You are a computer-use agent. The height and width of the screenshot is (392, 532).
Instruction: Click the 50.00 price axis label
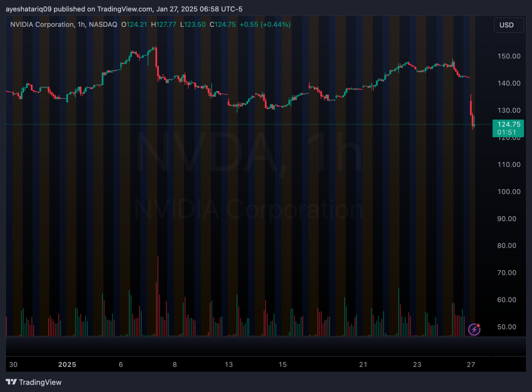pos(507,327)
